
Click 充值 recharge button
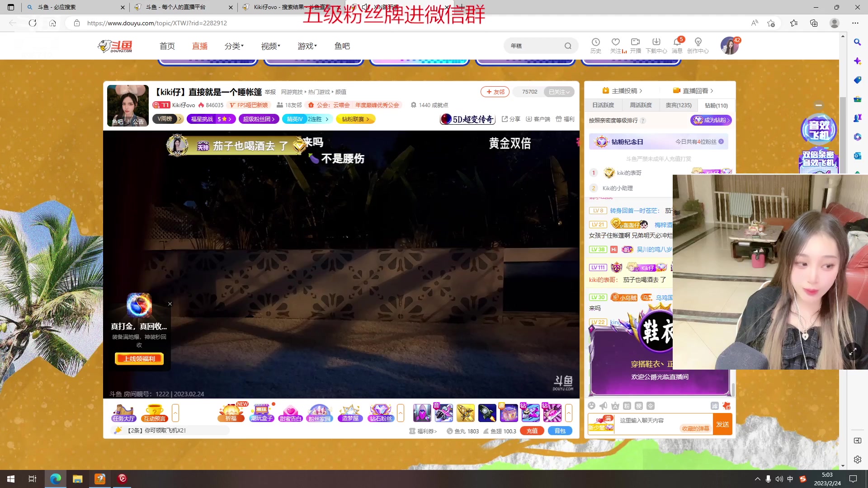(532, 431)
